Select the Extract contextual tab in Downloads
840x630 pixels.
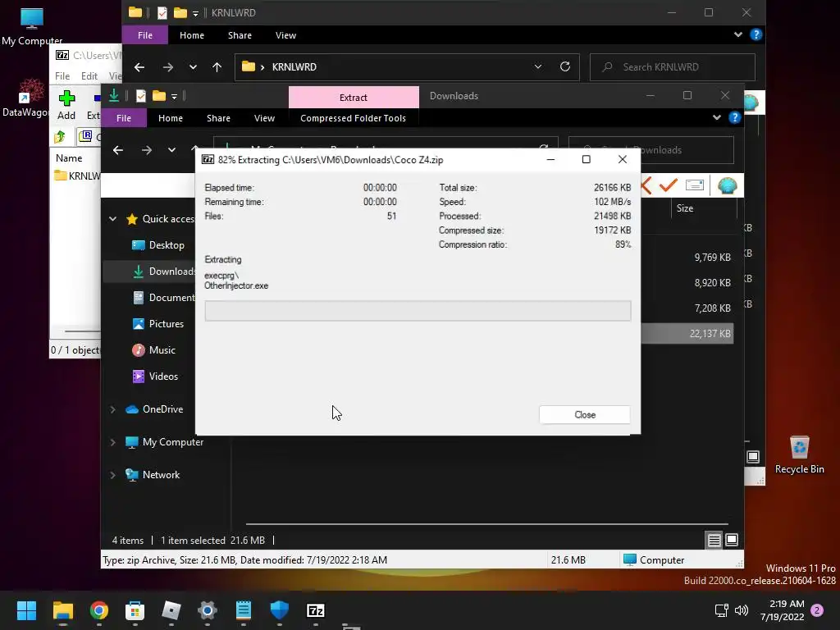click(354, 98)
